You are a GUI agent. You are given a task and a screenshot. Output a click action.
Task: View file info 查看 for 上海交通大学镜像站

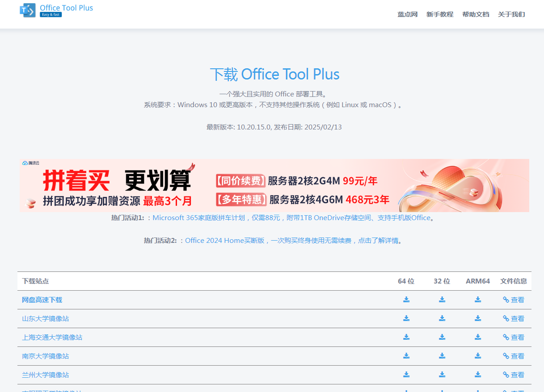pos(514,337)
